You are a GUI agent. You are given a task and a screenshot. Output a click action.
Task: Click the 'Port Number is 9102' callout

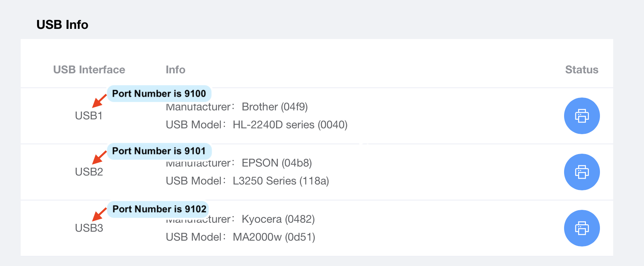(x=159, y=209)
